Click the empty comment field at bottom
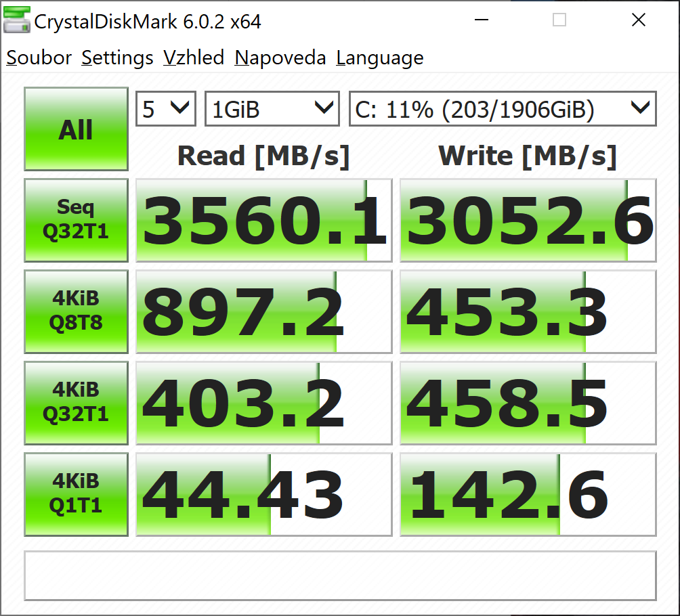 click(340, 575)
